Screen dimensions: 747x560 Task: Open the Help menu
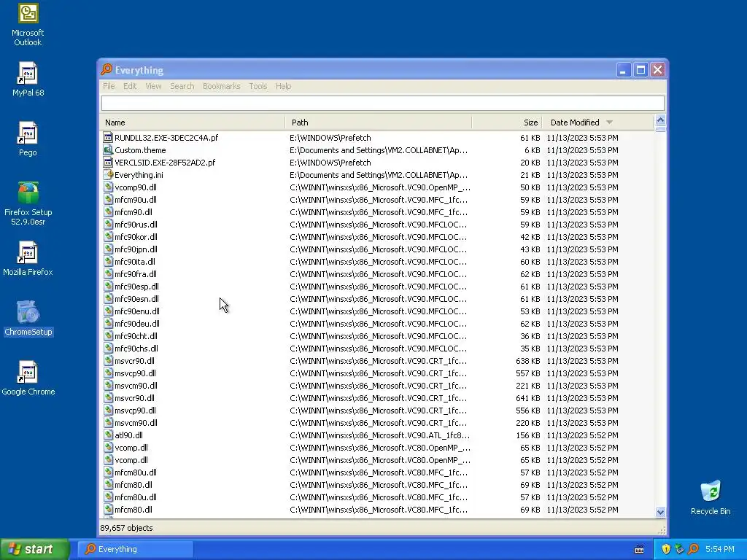[283, 86]
